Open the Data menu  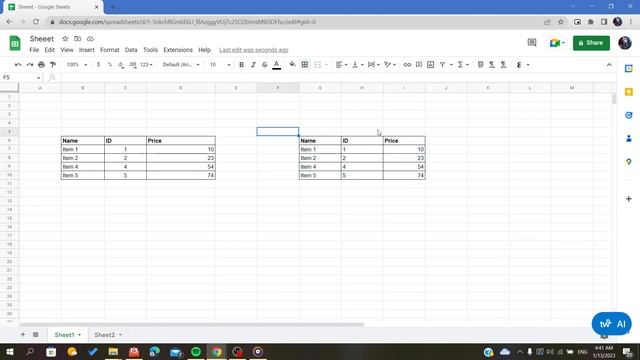[131, 50]
